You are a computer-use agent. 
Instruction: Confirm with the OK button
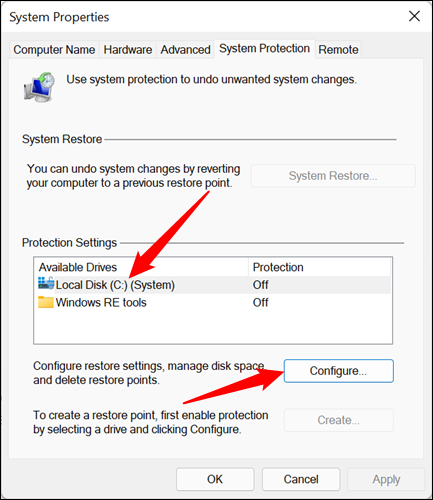[215, 479]
